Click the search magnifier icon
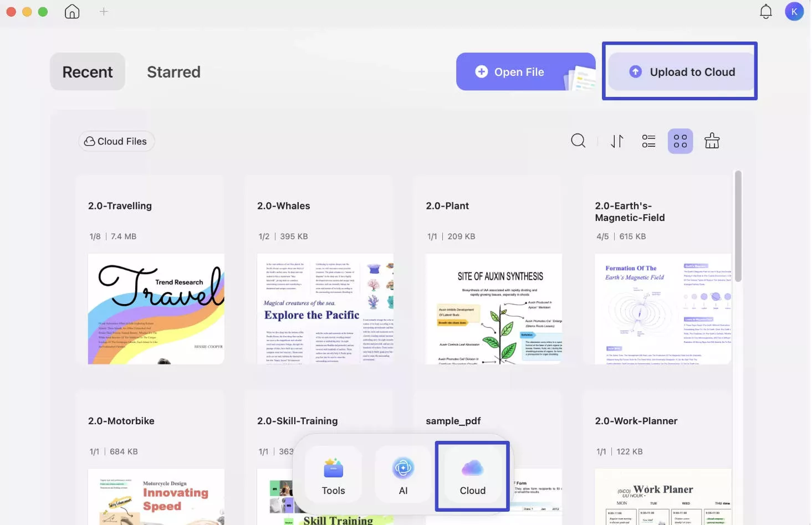Image resolution: width=812 pixels, height=525 pixels. 578,141
